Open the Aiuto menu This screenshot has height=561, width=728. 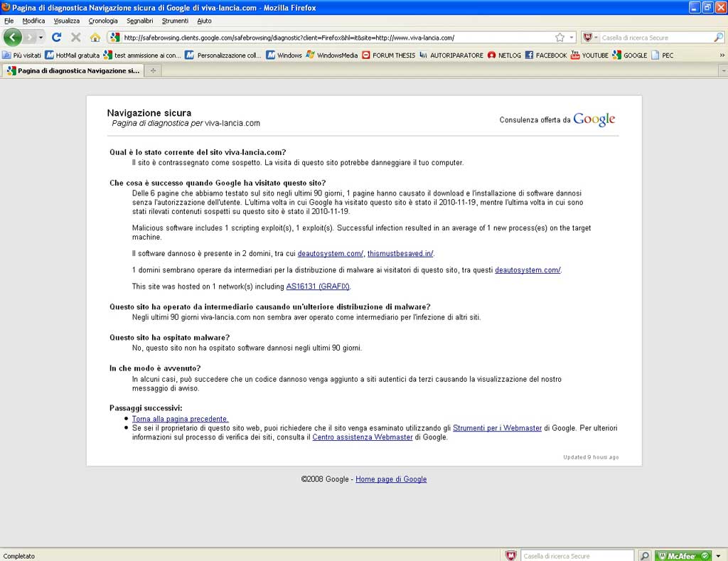pyautogui.click(x=204, y=21)
